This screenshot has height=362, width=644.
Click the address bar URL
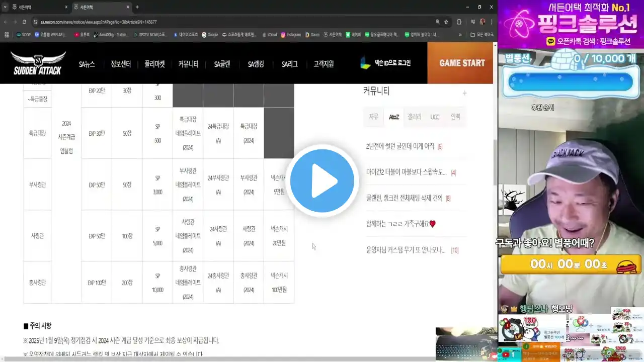tap(99, 22)
